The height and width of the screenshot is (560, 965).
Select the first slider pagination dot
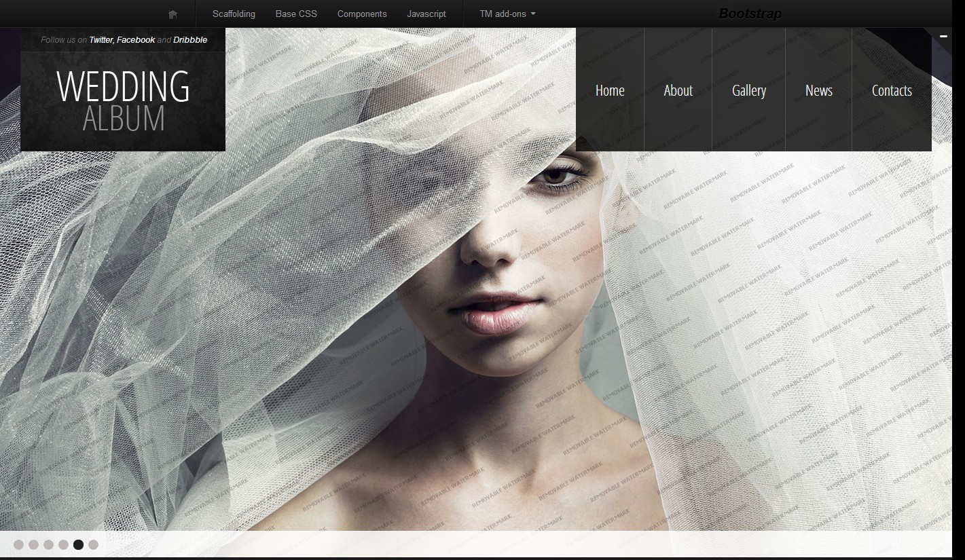(18, 544)
